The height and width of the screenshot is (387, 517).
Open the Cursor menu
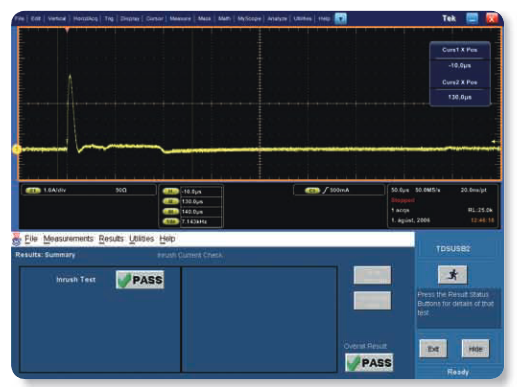(x=155, y=19)
